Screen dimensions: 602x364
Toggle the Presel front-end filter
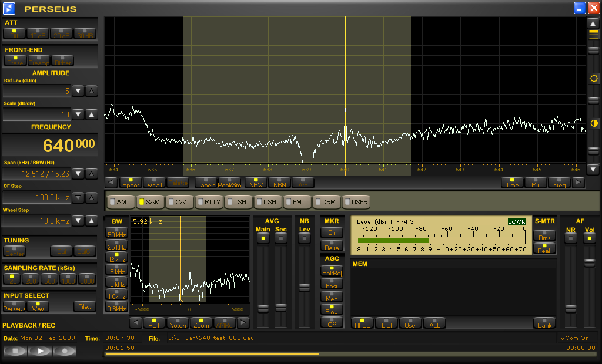15,60
